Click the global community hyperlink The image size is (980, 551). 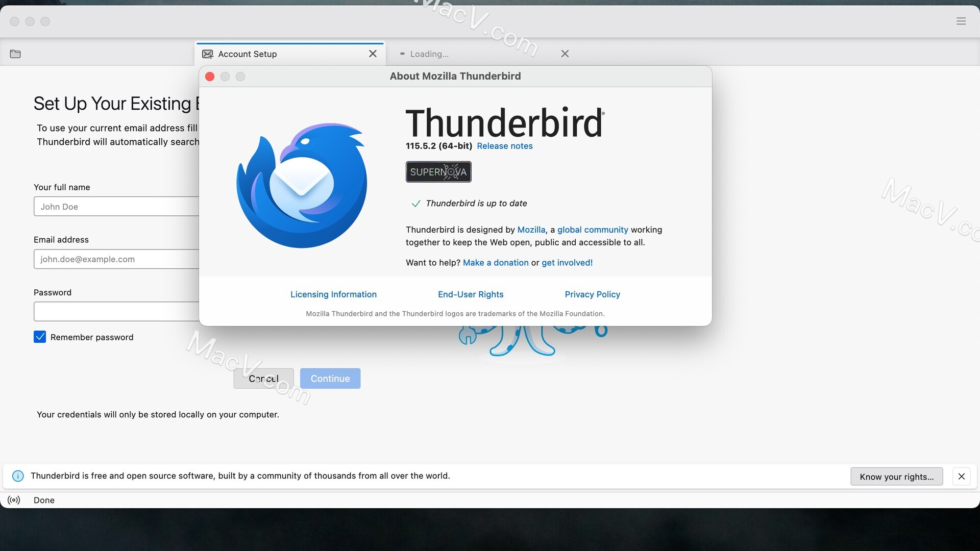click(592, 230)
